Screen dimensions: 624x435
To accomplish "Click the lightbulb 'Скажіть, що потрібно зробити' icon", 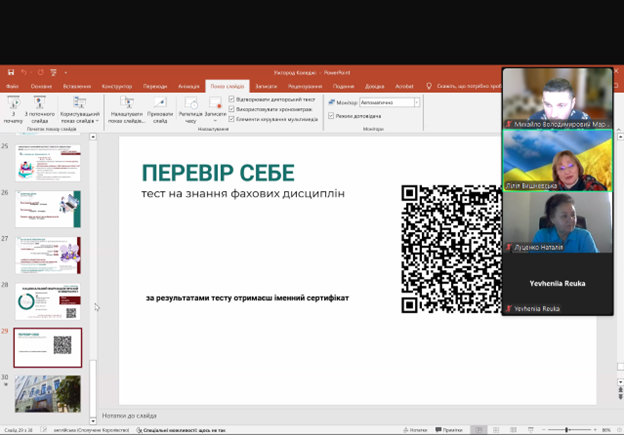I will pyautogui.click(x=429, y=86).
